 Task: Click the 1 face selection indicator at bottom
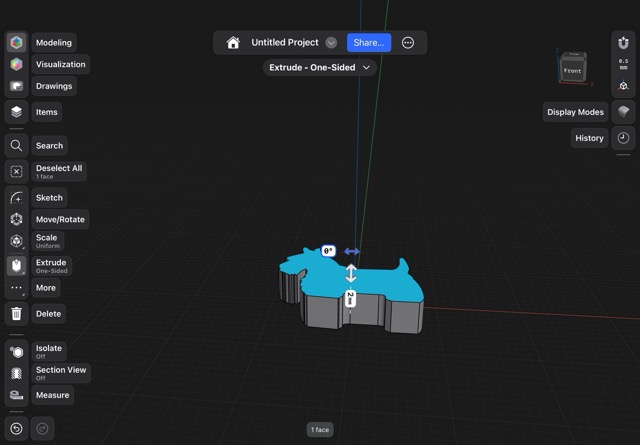click(x=320, y=429)
